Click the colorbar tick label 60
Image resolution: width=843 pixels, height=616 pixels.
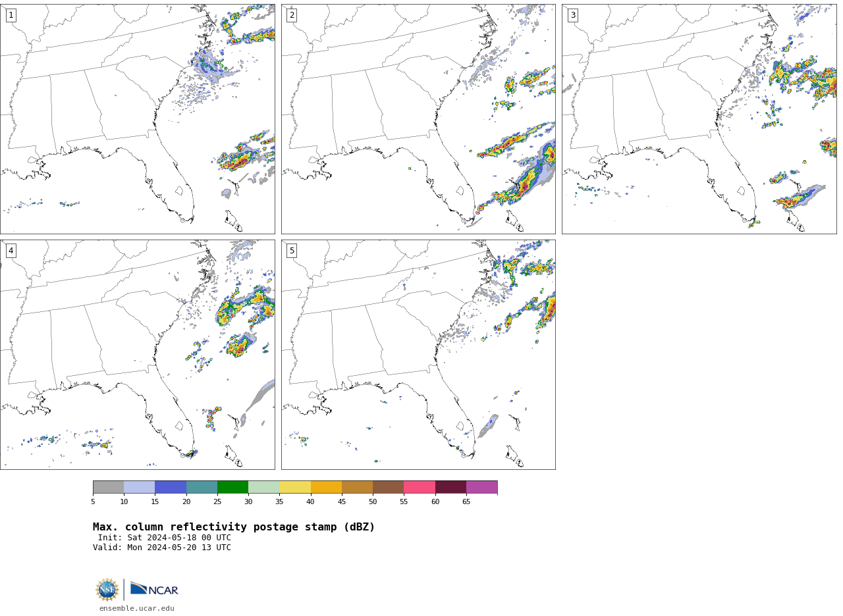click(x=435, y=502)
